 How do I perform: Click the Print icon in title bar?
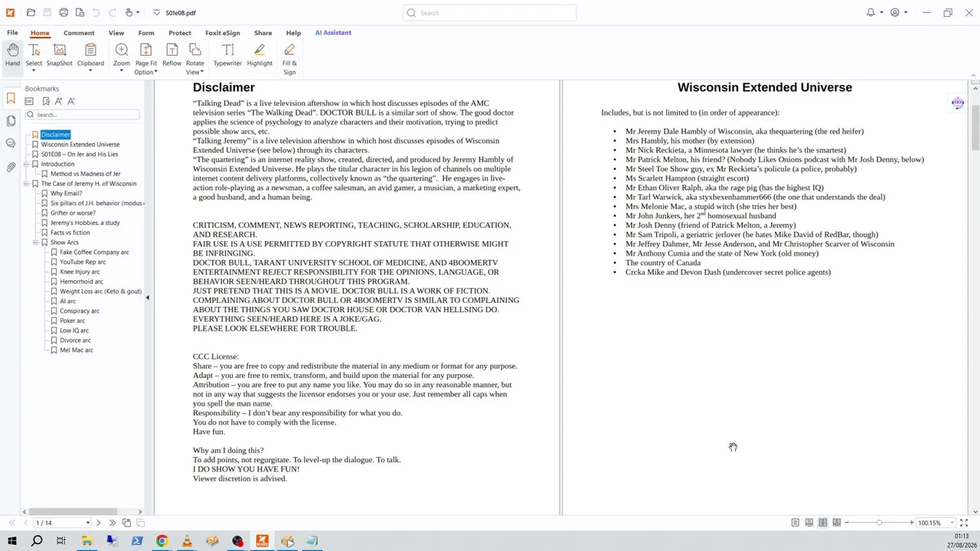[64, 12]
